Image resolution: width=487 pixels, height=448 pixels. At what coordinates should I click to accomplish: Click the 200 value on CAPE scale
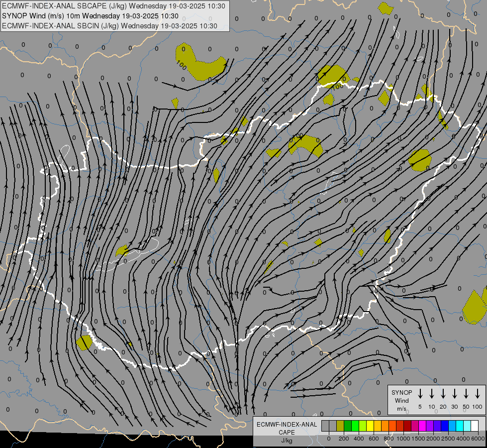(344, 439)
